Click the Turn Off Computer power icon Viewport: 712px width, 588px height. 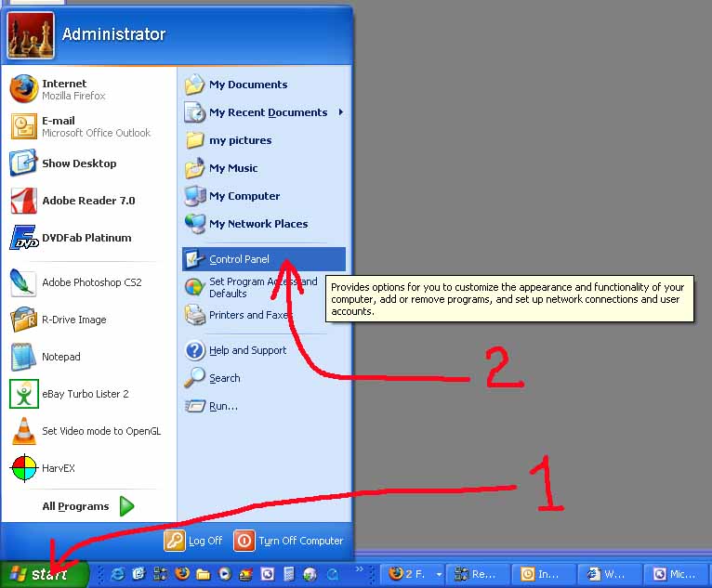tap(244, 541)
